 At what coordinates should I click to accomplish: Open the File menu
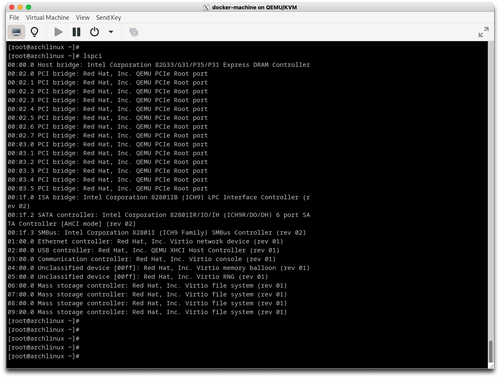(14, 18)
